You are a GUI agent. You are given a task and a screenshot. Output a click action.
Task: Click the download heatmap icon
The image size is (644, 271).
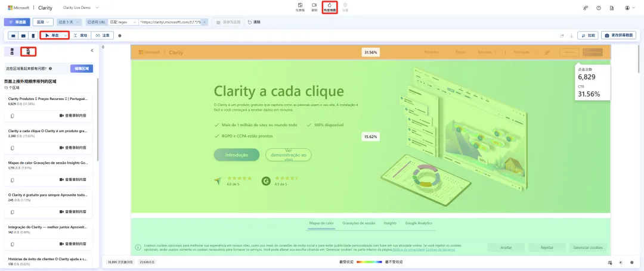(x=571, y=36)
